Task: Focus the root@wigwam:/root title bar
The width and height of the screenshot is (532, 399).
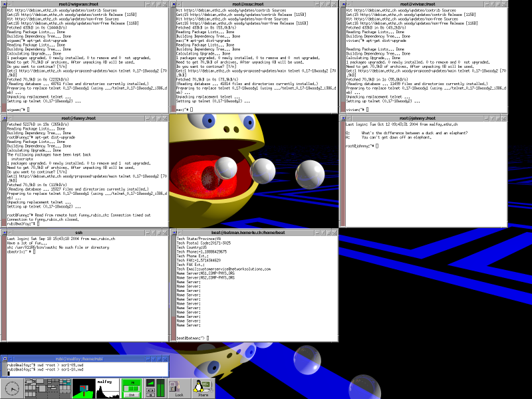Action: [78, 4]
